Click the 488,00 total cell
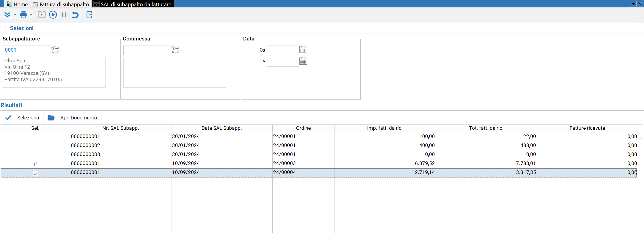Viewport: 644px width, 233px height. 486,145
